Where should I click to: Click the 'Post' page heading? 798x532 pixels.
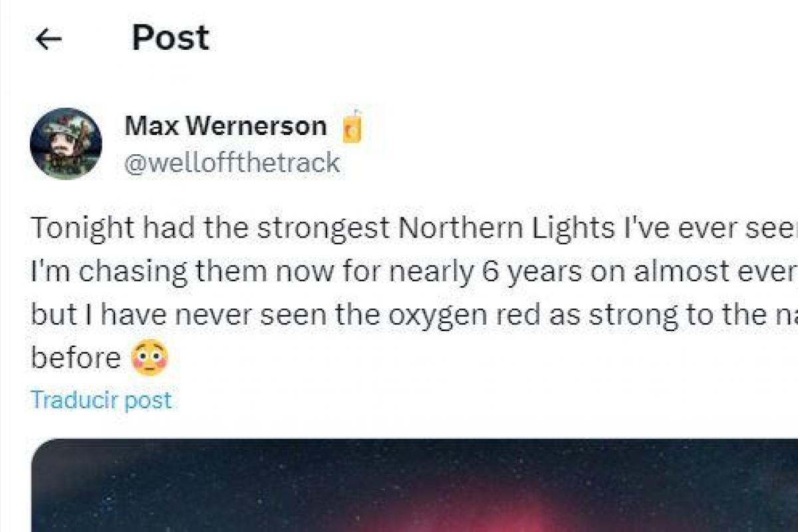tap(170, 38)
